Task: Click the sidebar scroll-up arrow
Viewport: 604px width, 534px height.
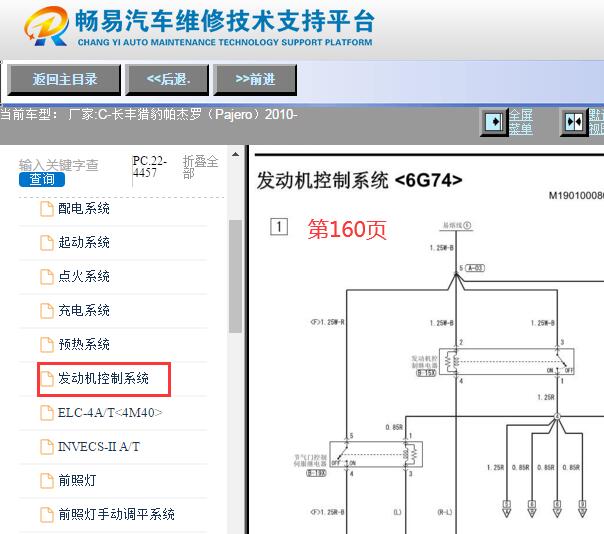Action: [235, 154]
